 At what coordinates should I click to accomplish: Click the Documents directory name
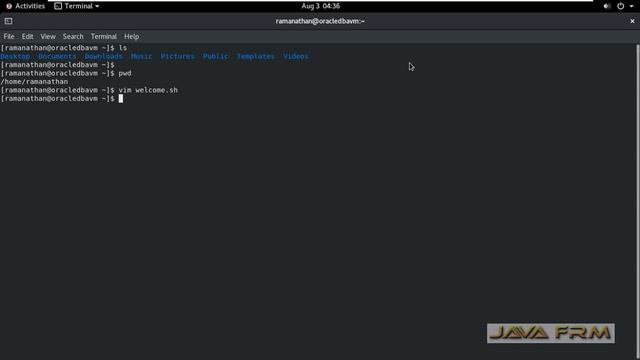click(57, 56)
